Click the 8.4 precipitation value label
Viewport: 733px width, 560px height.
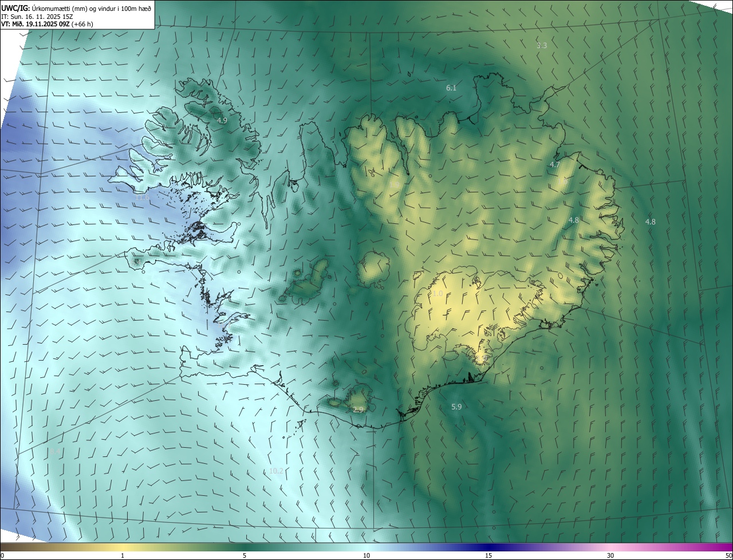[x=54, y=452]
